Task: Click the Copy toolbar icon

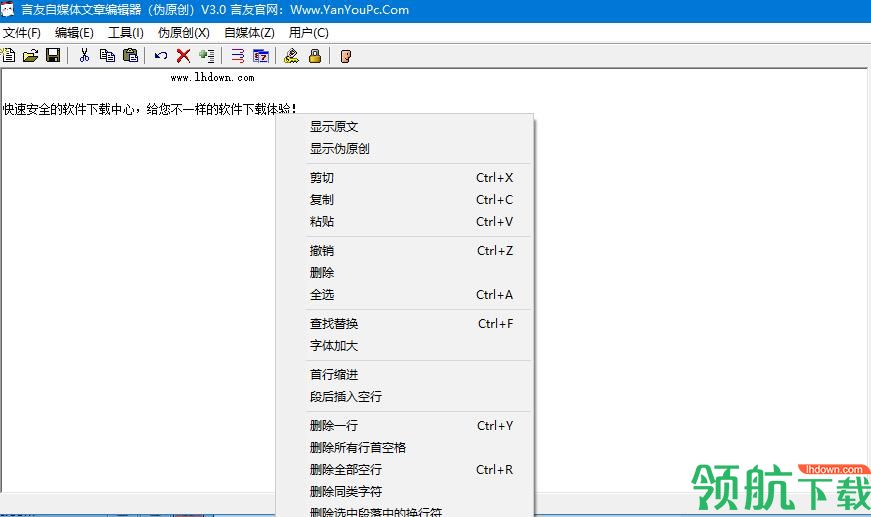Action: click(107, 56)
